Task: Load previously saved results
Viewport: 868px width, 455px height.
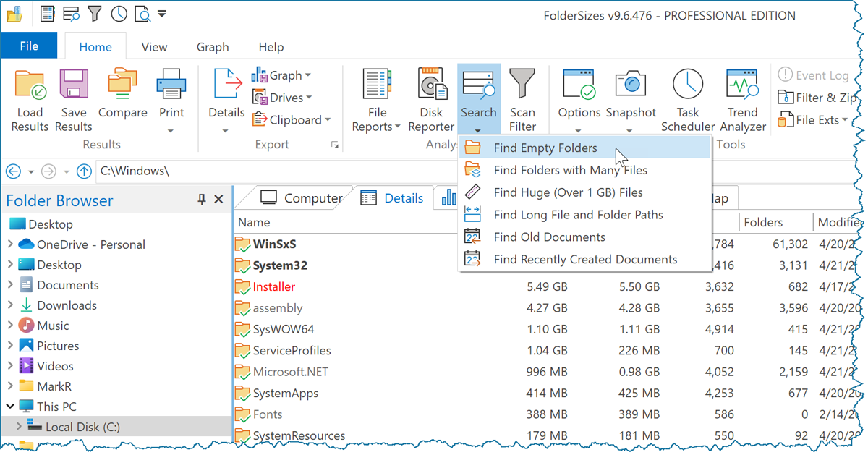Action: click(30, 99)
